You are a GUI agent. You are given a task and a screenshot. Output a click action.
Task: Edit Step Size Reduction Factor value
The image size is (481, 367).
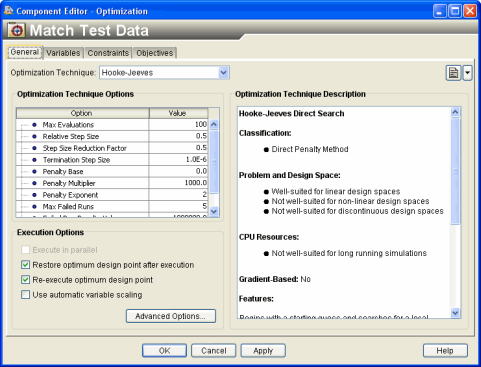pos(178,148)
